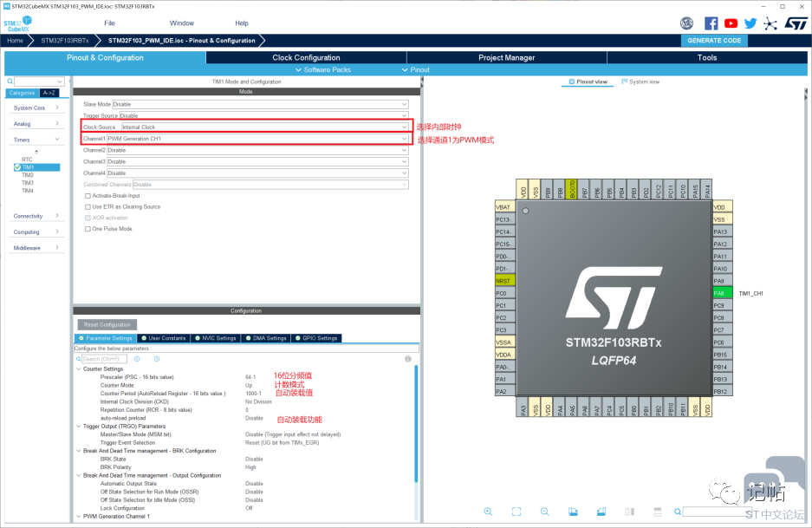Open the Facebook icon link

pos(711,23)
